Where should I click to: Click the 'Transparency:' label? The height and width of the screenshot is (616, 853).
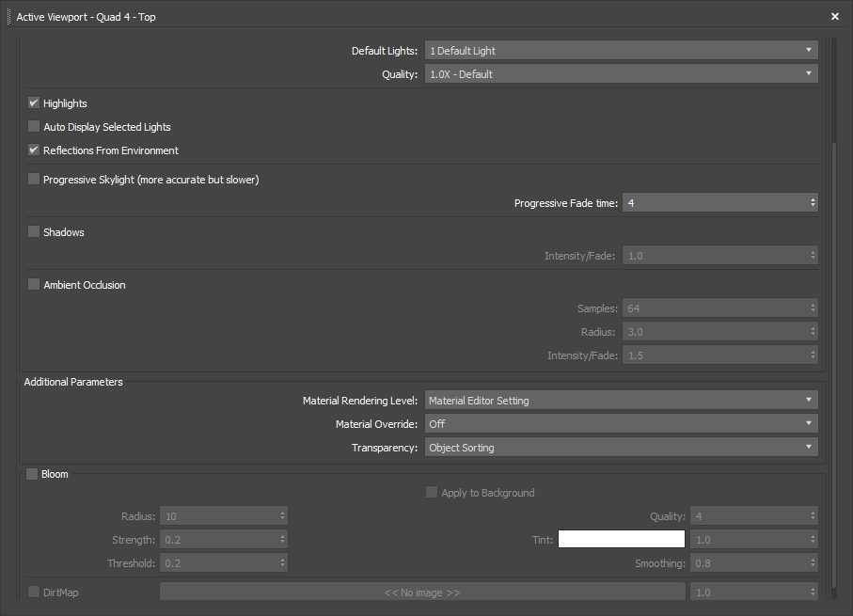[385, 448]
